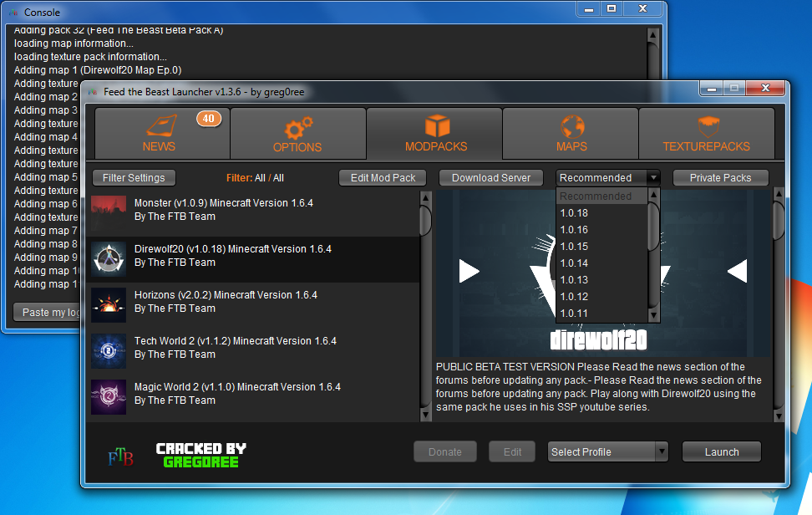Click the left-pointing arrow on the pack image
The width and height of the screenshot is (812, 515).
pos(738,271)
